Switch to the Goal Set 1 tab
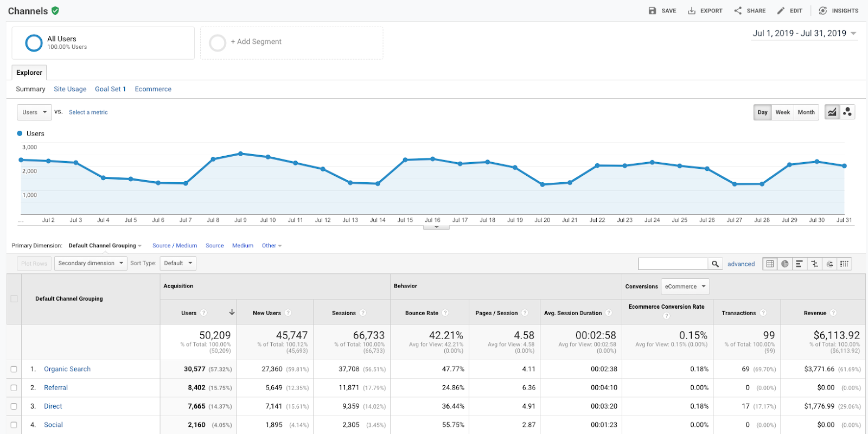Screen dimensions: 868x434 110,89
